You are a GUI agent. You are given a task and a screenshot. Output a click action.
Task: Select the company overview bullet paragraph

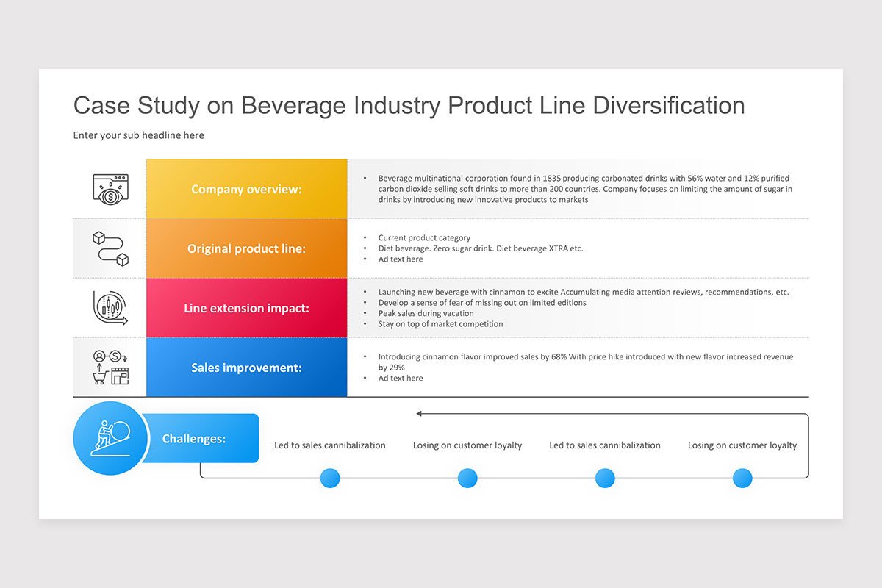pyautogui.click(x=584, y=189)
